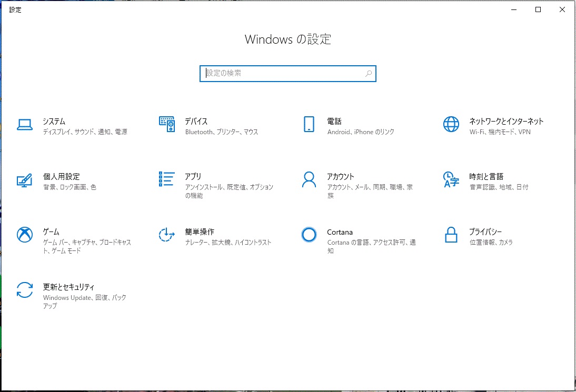Click description 音声認識、地域、日付
Viewport: 576px width, 392px height.
(x=499, y=187)
